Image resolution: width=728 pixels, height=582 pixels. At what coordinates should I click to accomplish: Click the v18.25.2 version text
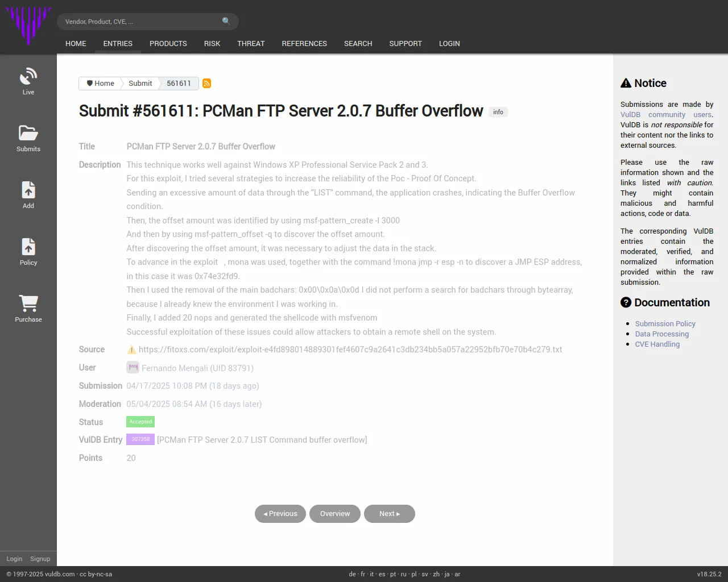[709, 575]
